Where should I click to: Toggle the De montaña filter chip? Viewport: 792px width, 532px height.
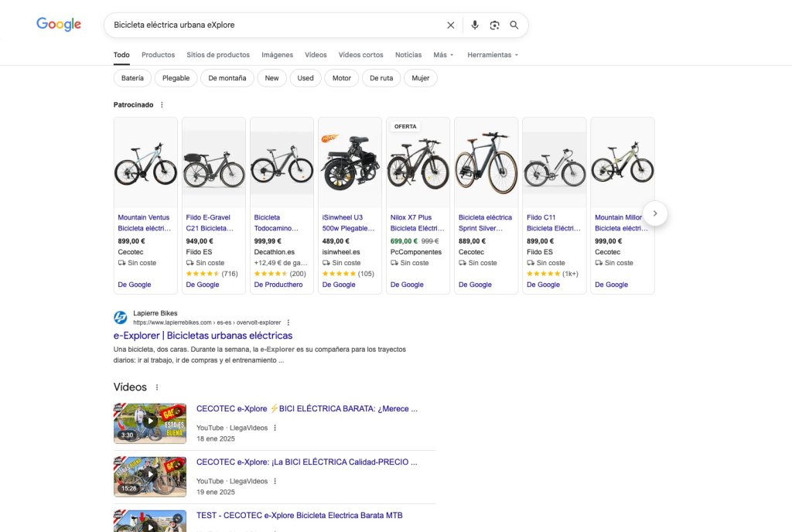(x=227, y=78)
